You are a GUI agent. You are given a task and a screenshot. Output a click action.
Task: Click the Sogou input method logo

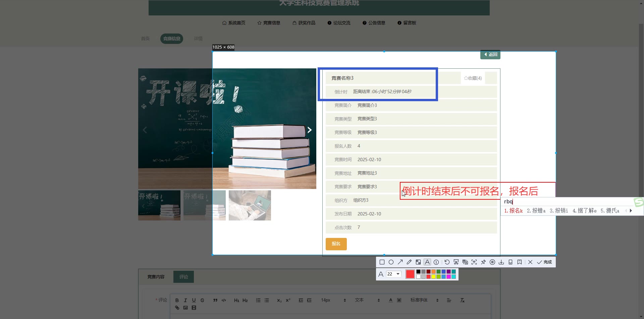(639, 202)
